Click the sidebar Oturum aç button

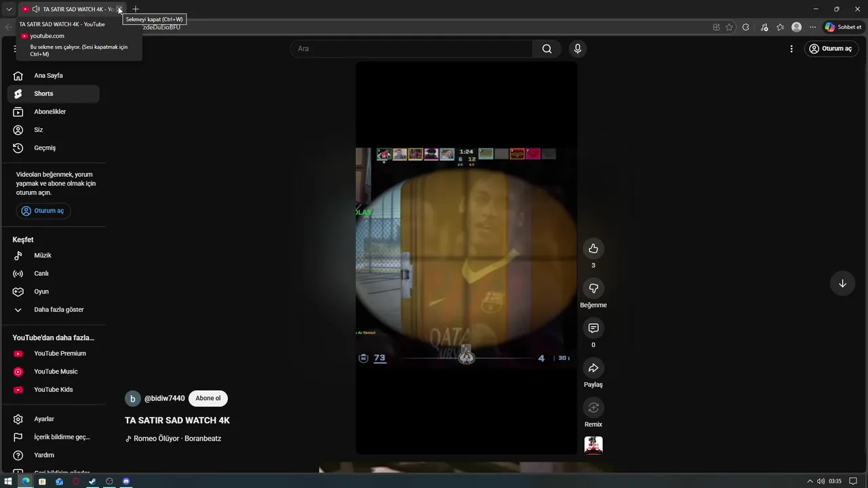[x=43, y=211]
